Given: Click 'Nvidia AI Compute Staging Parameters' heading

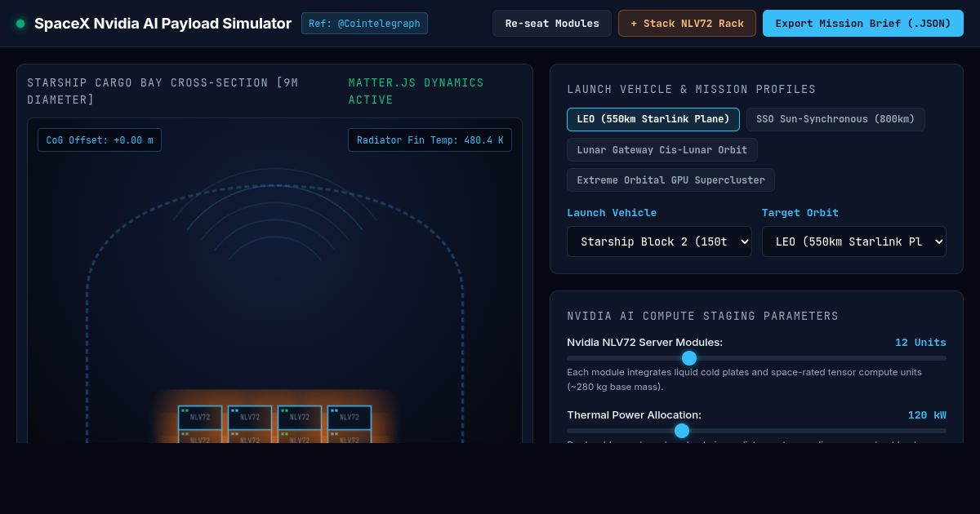Looking at the screenshot, I should pyautogui.click(x=703, y=317).
